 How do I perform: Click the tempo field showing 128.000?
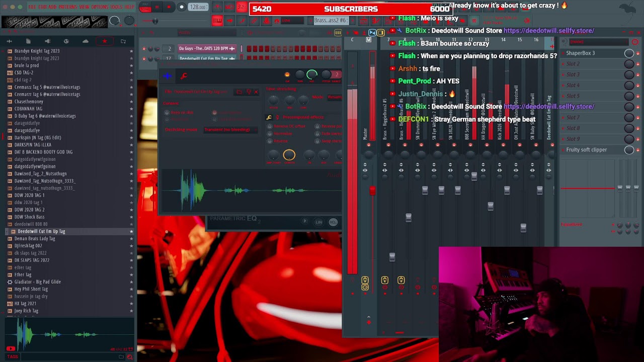198,7
